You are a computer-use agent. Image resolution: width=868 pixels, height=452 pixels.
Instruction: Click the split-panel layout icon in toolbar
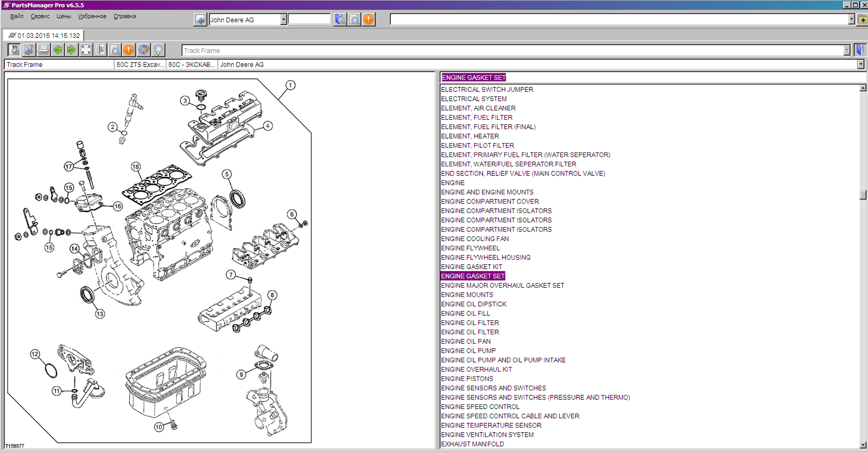[x=100, y=50]
